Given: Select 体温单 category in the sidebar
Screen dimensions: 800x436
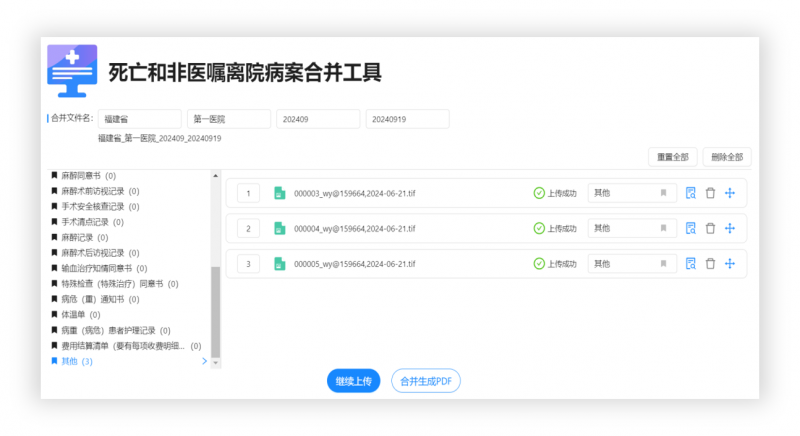Looking at the screenshot, I should [x=75, y=314].
